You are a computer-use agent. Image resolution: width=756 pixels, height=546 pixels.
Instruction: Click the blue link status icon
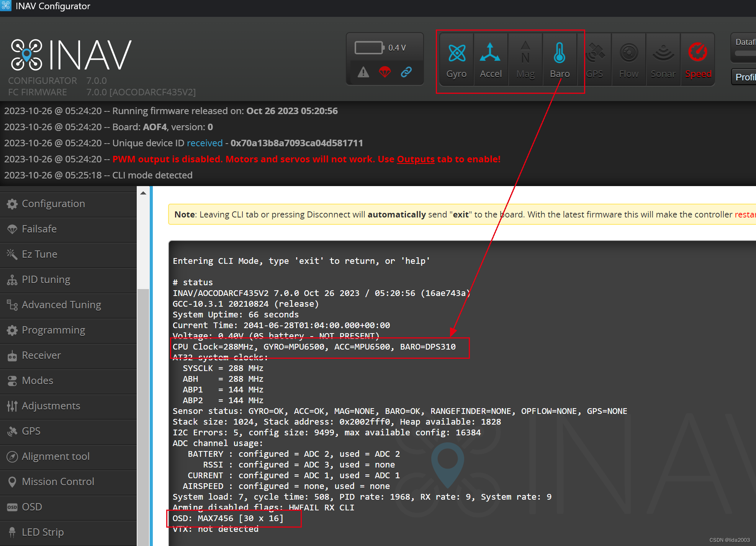[406, 72]
